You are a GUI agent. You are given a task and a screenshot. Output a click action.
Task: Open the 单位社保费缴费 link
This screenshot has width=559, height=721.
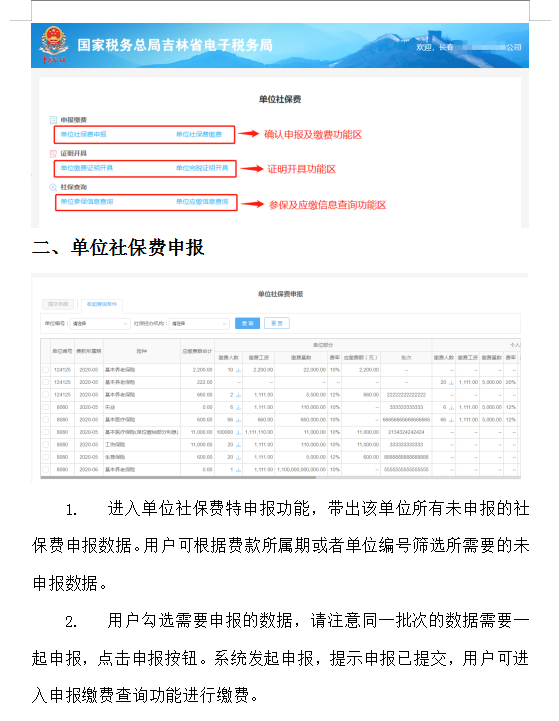click(x=199, y=134)
